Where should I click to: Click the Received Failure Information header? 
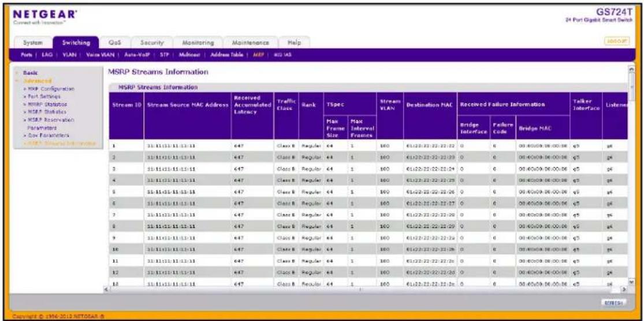[x=513, y=104]
